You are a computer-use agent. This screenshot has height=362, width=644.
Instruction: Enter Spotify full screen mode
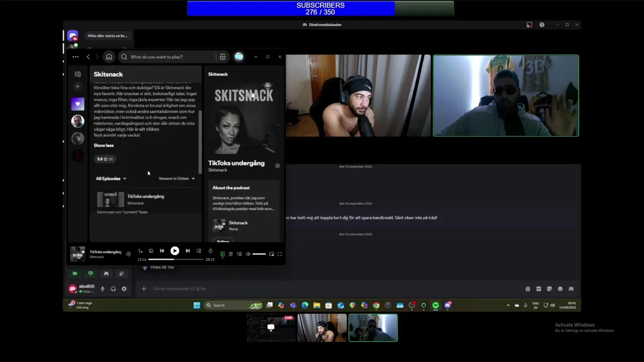[280, 254]
